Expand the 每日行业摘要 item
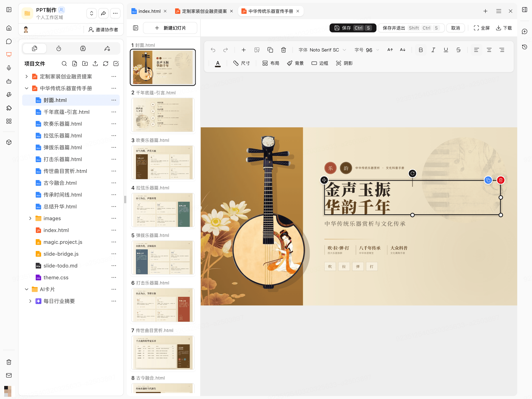 (30, 301)
